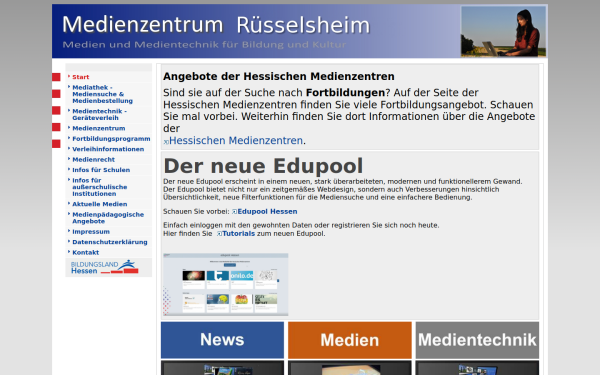Click the image below the Medien tile
This screenshot has height=375, width=600.
pyautogui.click(x=350, y=368)
